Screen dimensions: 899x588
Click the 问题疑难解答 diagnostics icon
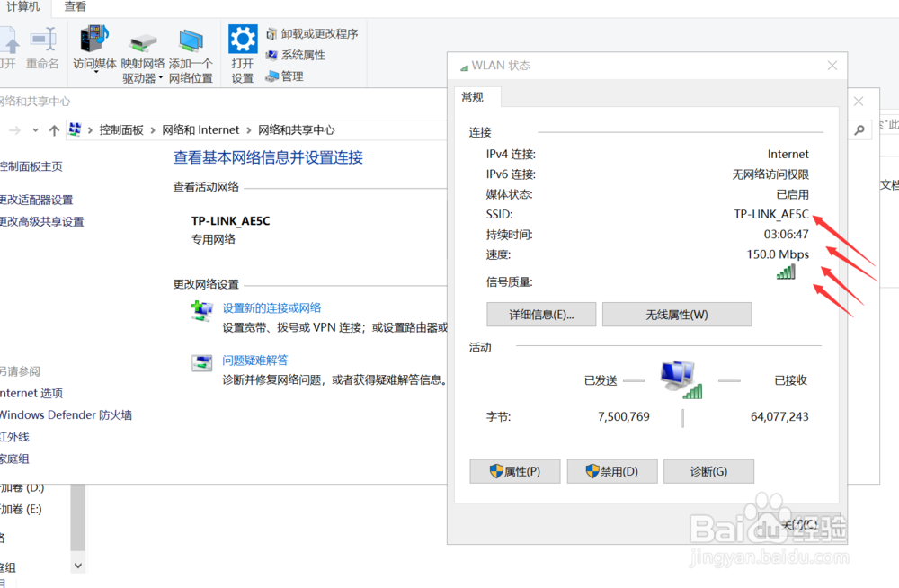(203, 364)
